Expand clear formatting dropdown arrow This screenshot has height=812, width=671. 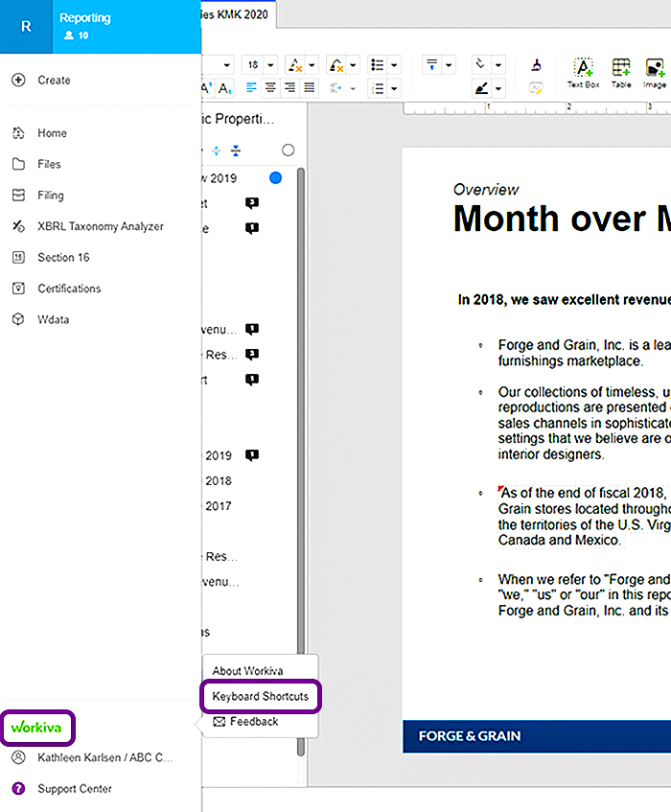[x=312, y=65]
